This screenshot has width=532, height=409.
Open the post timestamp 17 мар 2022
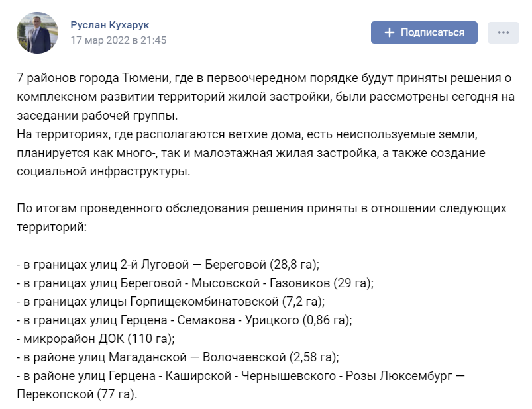119,40
